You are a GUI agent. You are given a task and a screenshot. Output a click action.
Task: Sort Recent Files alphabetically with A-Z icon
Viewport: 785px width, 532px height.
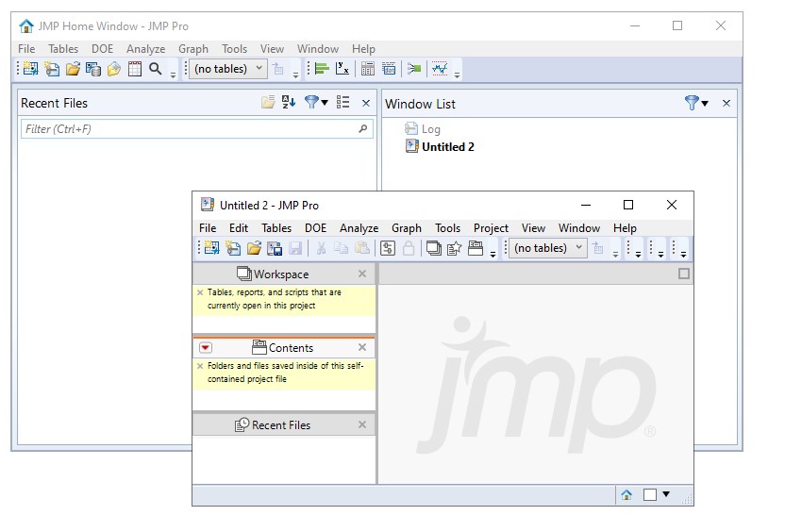pyautogui.click(x=289, y=103)
